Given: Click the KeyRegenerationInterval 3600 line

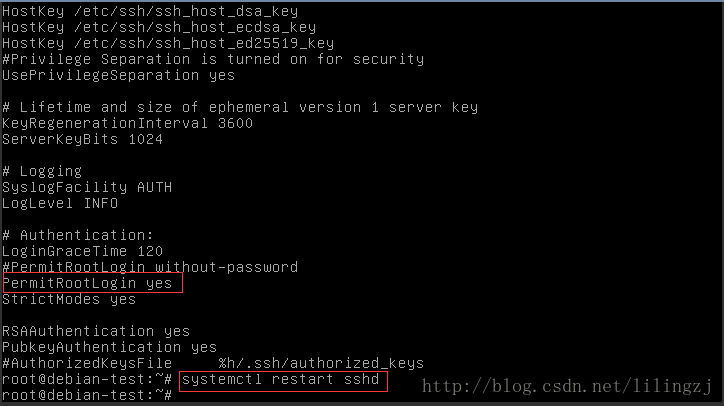Looking at the screenshot, I should (x=126, y=123).
